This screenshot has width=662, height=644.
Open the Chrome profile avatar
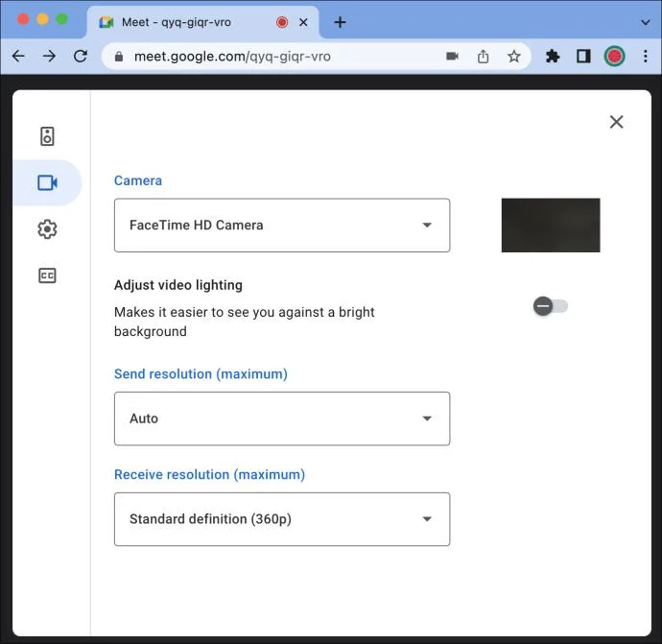pos(614,57)
